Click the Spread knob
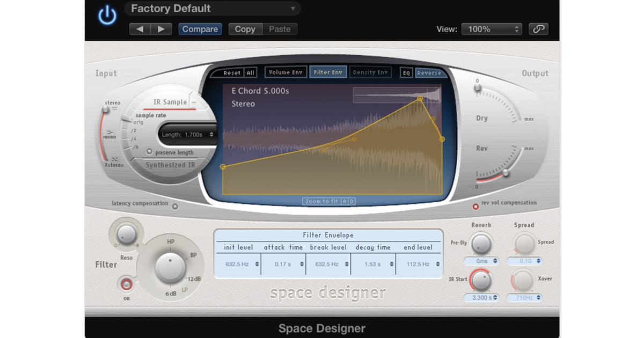The height and width of the screenshot is (338, 644). (524, 243)
